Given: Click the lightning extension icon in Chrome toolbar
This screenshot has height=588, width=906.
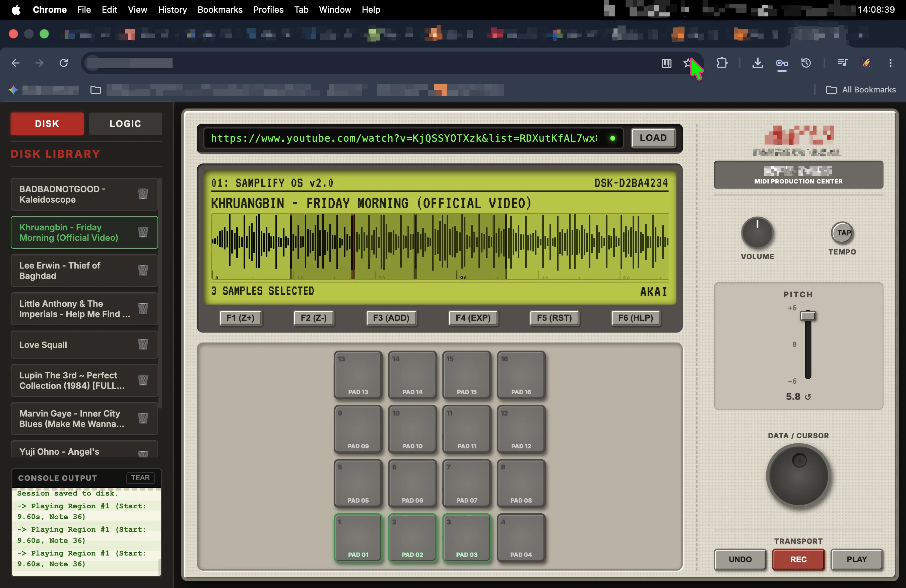Looking at the screenshot, I should coord(866,63).
